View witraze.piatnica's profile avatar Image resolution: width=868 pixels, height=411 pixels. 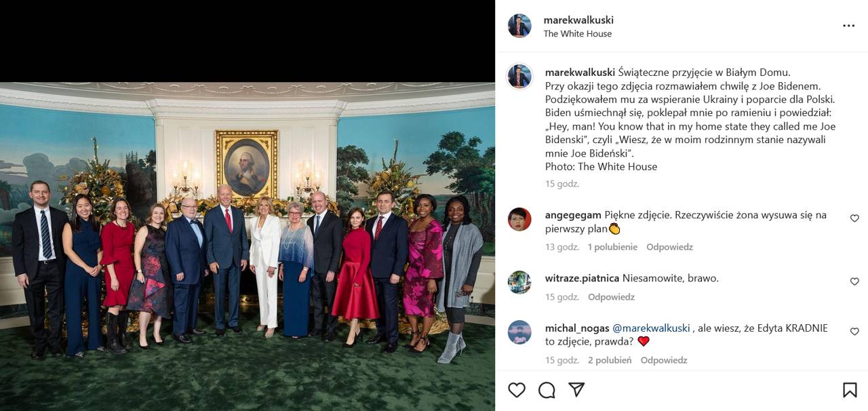(x=519, y=282)
